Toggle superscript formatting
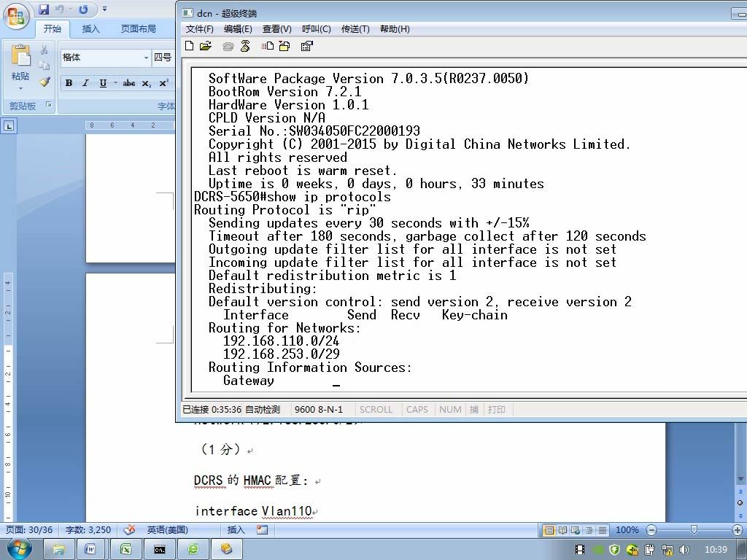Viewport: 747px width, 560px height. [163, 83]
